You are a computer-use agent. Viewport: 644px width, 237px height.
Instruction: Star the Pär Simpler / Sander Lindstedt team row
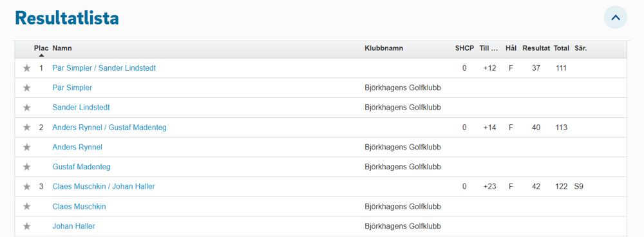point(26,68)
